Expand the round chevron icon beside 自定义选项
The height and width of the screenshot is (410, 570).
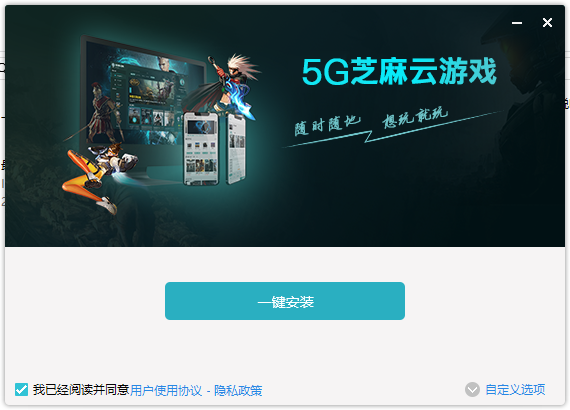coord(472,390)
